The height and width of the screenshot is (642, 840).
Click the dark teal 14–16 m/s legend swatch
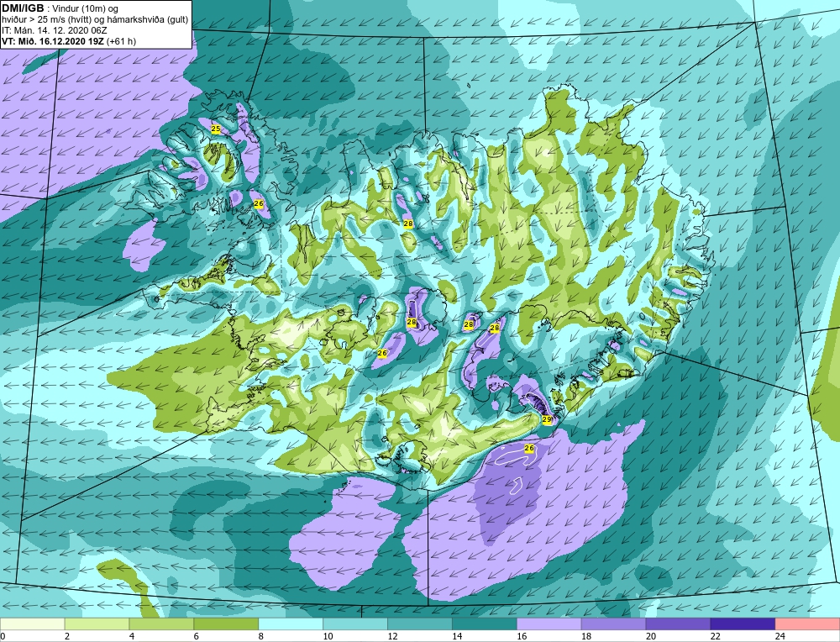(485, 624)
